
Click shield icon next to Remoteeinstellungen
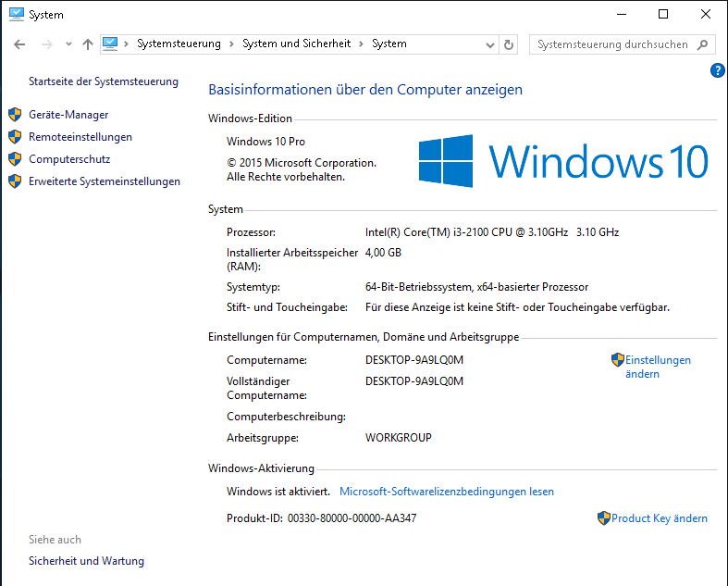[15, 137]
